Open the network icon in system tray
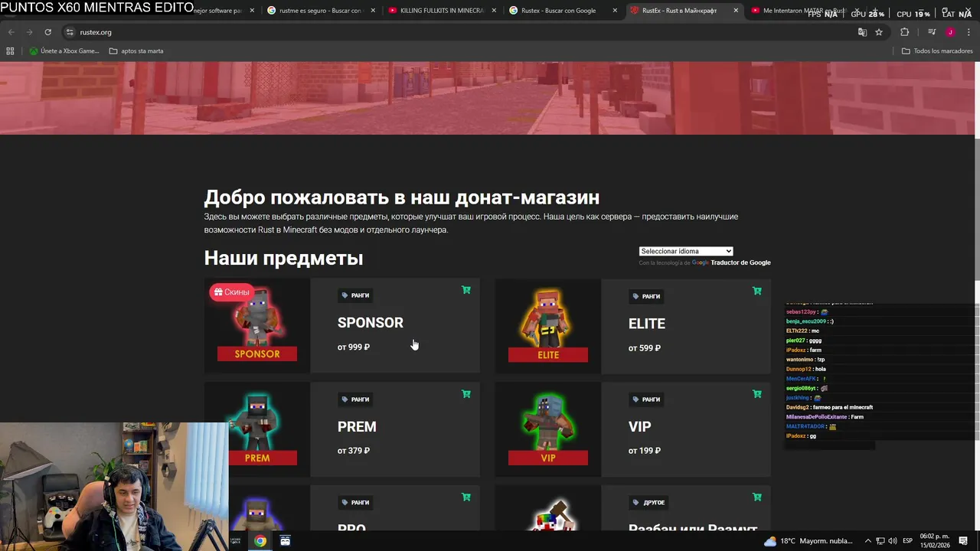 [x=880, y=541]
